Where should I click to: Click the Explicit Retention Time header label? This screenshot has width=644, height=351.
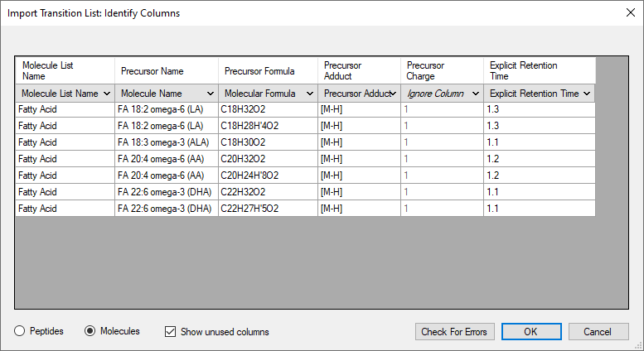pos(523,70)
